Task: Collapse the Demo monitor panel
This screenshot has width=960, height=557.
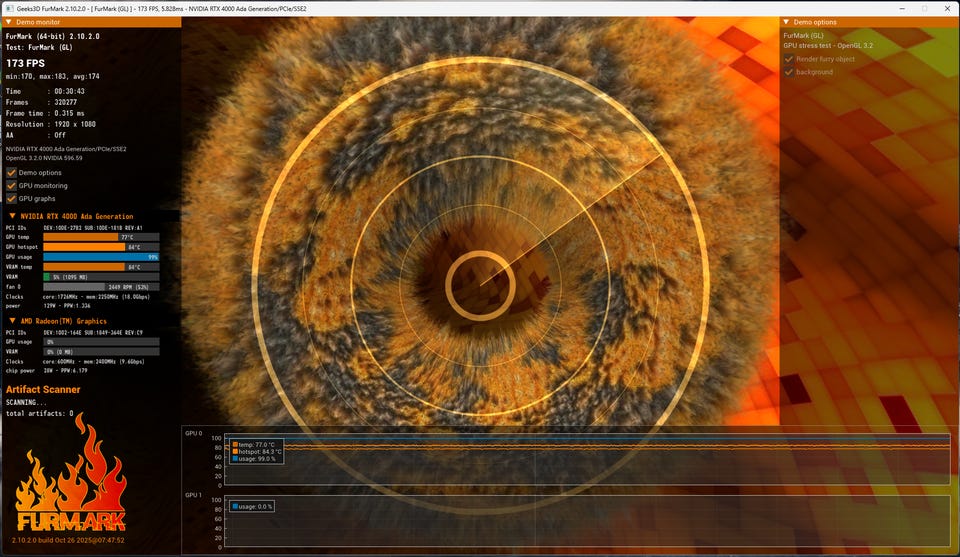Action: click(8, 22)
